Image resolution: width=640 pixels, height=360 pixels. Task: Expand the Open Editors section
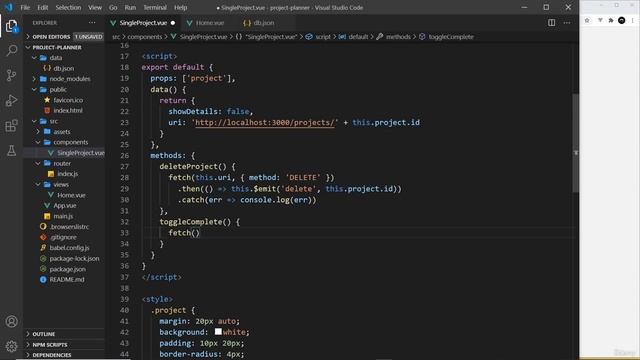pyautogui.click(x=65, y=37)
